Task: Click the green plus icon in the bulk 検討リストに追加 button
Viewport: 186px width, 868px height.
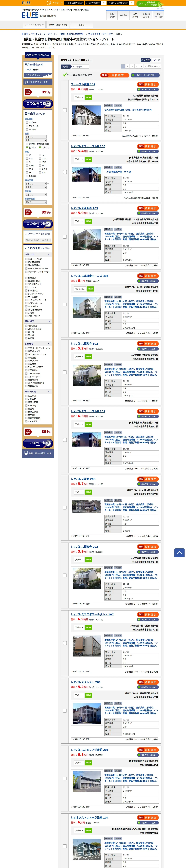Action: (133, 75)
